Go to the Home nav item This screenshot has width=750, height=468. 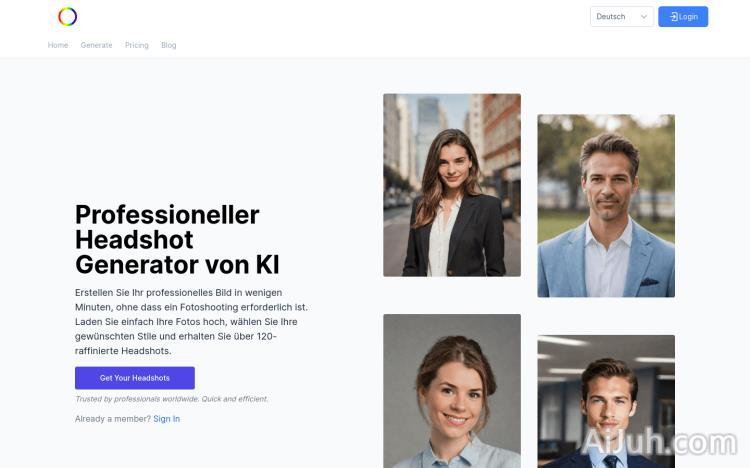58,45
